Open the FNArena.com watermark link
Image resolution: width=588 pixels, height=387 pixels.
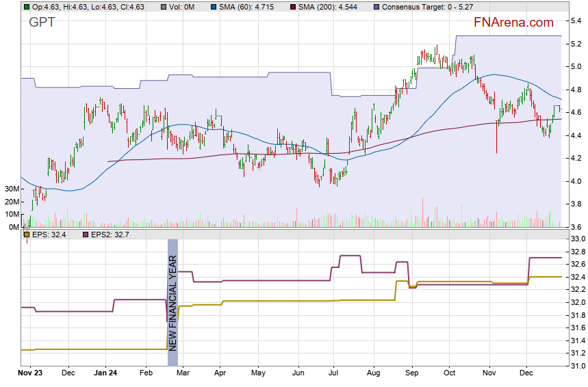click(513, 23)
